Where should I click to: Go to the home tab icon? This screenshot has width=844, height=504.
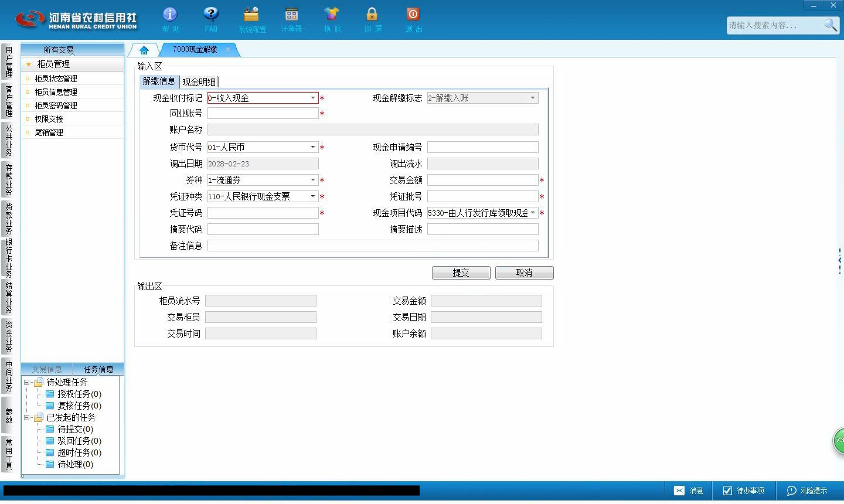[144, 50]
